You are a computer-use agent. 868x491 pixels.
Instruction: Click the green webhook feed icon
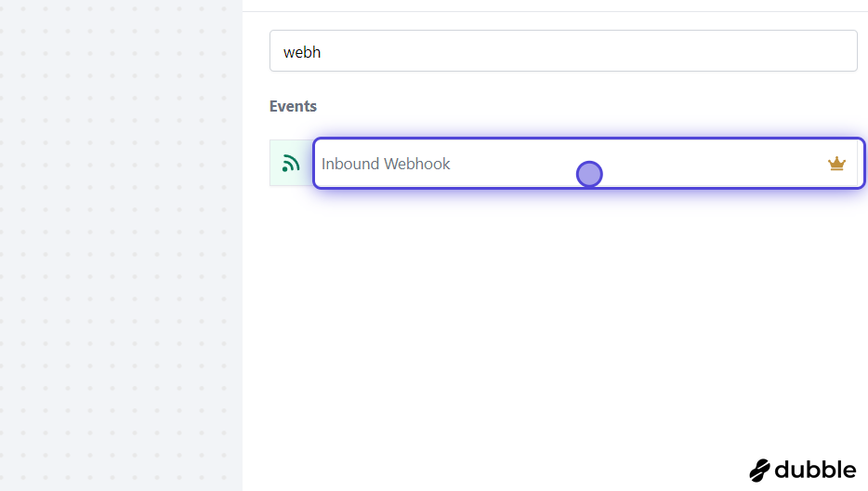[291, 164]
